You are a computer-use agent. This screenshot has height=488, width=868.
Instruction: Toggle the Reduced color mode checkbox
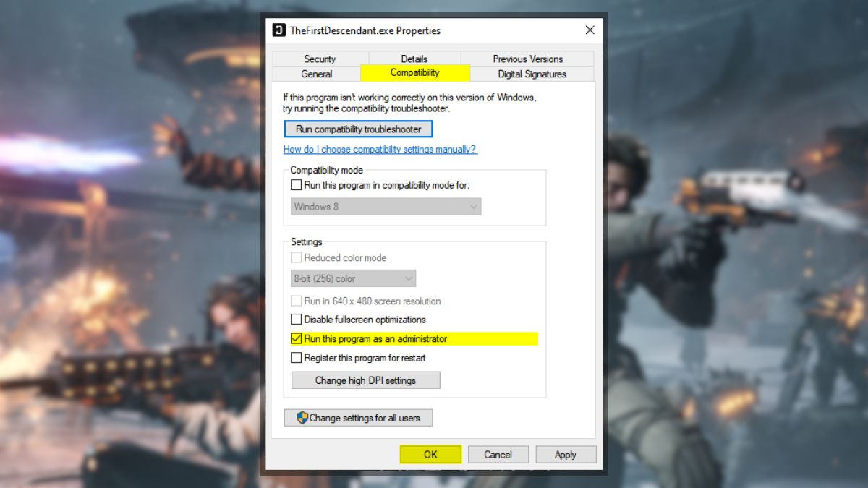click(296, 257)
